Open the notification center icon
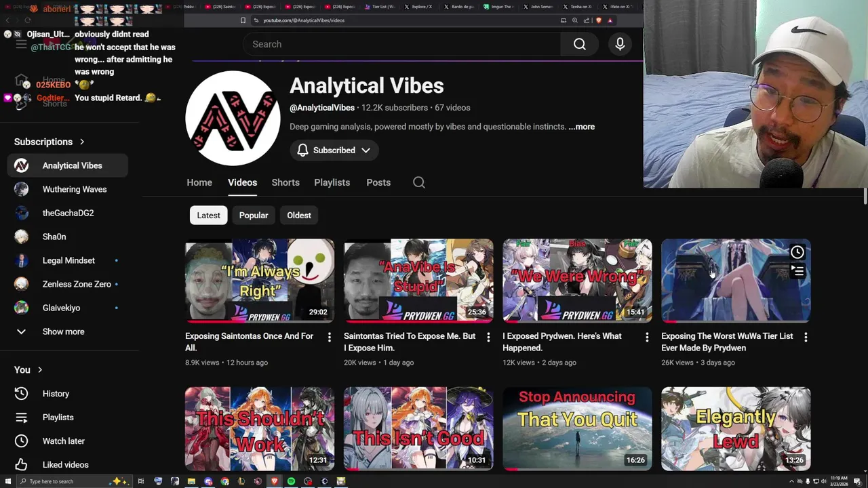This screenshot has width=868, height=488. [857, 481]
